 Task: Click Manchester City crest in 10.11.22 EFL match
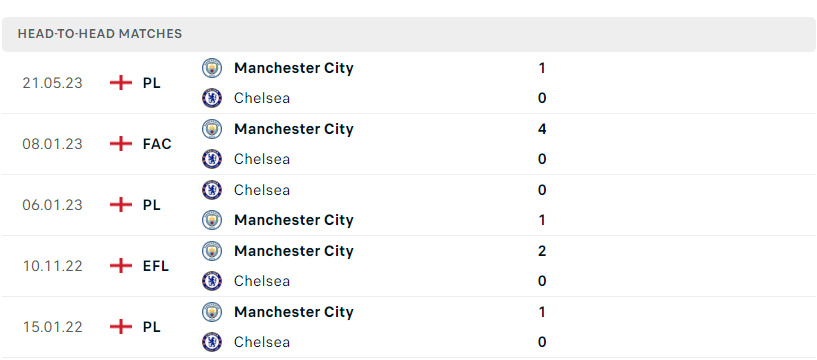tap(212, 251)
